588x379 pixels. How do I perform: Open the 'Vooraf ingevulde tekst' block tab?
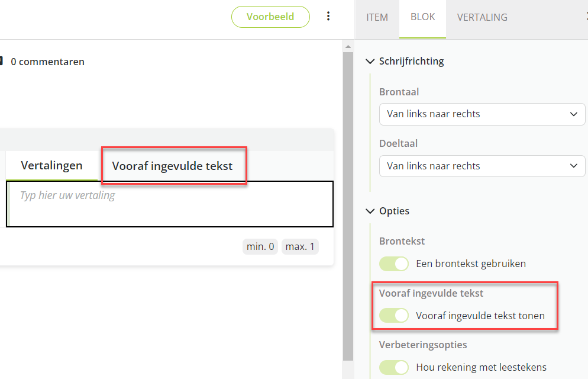pos(172,166)
